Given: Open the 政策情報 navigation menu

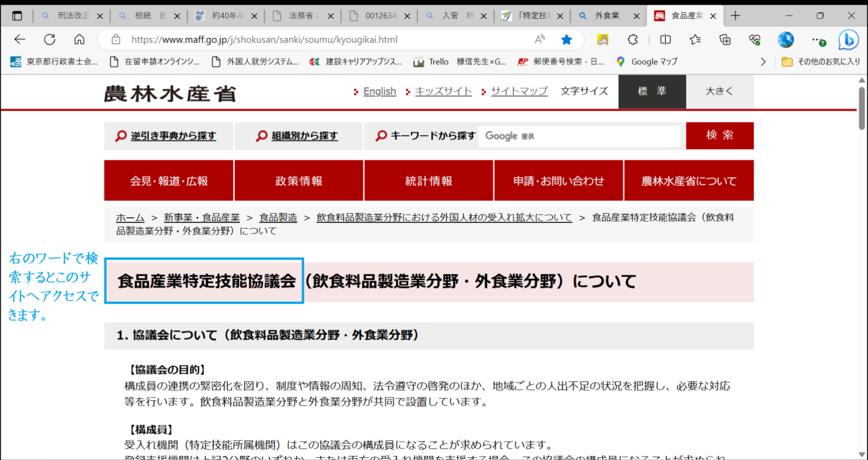Looking at the screenshot, I should point(298,181).
